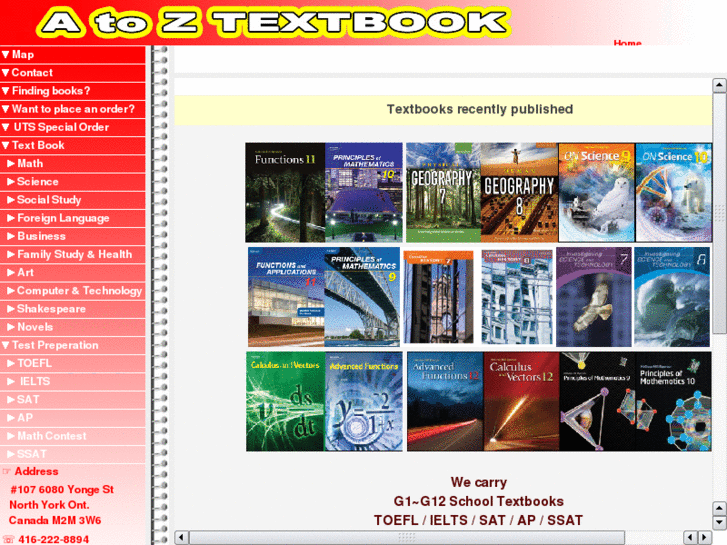Click the horizontal scrollbar thumb
The height and width of the screenshot is (545, 727).
[407, 537]
